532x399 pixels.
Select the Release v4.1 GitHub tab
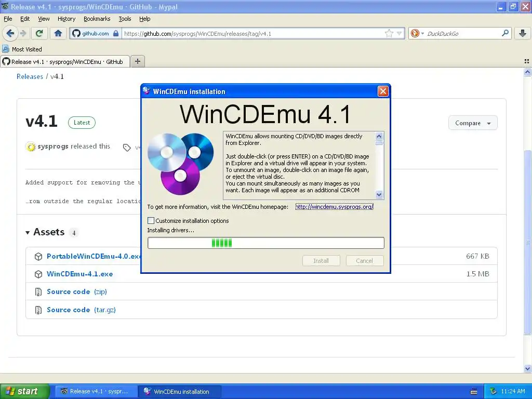pyautogui.click(x=65, y=62)
